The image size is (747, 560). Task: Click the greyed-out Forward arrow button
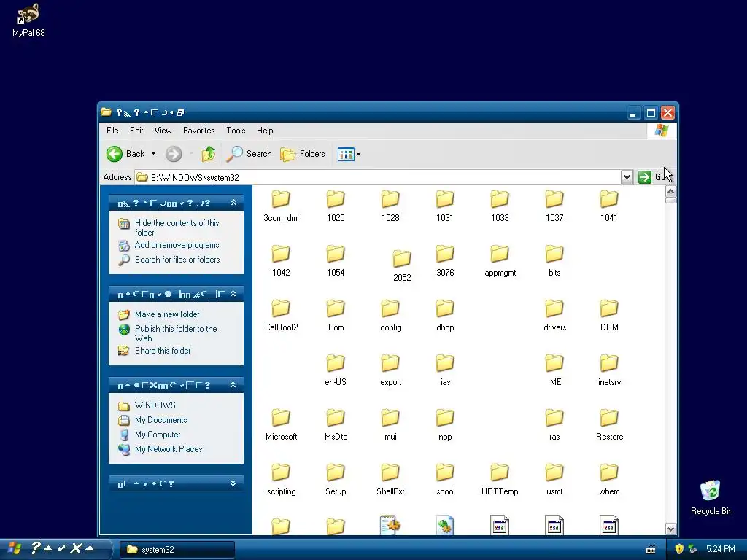click(x=174, y=154)
